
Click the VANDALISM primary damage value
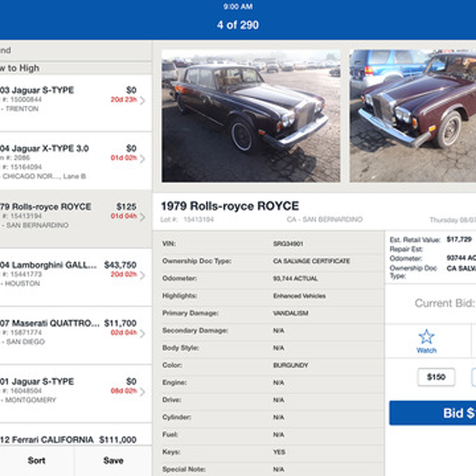coord(291,313)
